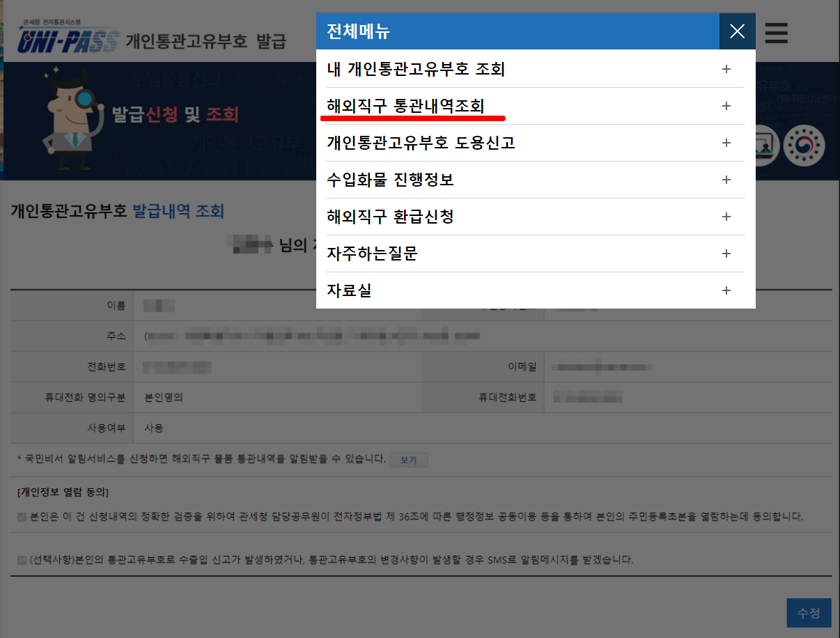Open the hamburger menu icon

click(x=776, y=33)
